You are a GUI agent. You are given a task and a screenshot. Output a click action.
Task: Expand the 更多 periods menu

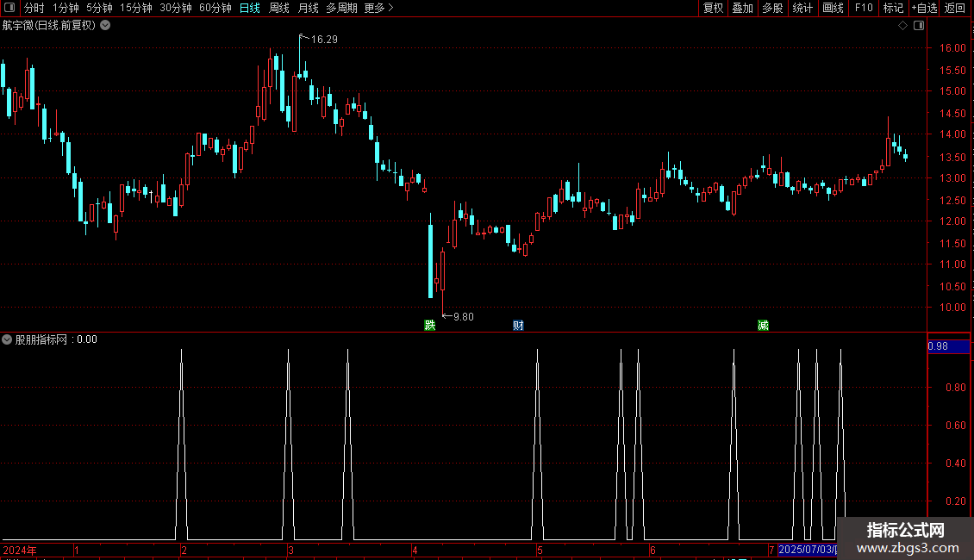point(379,8)
